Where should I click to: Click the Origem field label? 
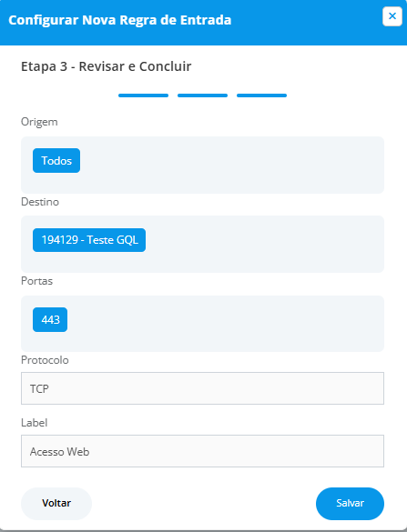[39, 122]
